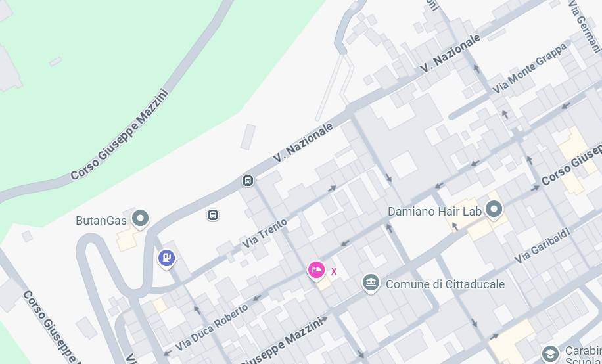Click the pink hotel bed marker
602x364 pixels.
tap(316, 271)
